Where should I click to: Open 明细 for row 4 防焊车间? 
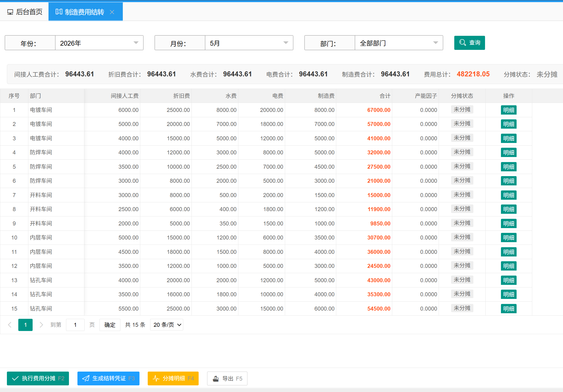(x=509, y=153)
